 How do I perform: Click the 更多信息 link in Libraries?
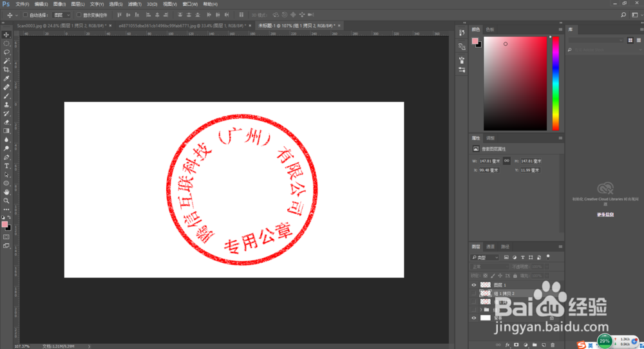(x=605, y=214)
